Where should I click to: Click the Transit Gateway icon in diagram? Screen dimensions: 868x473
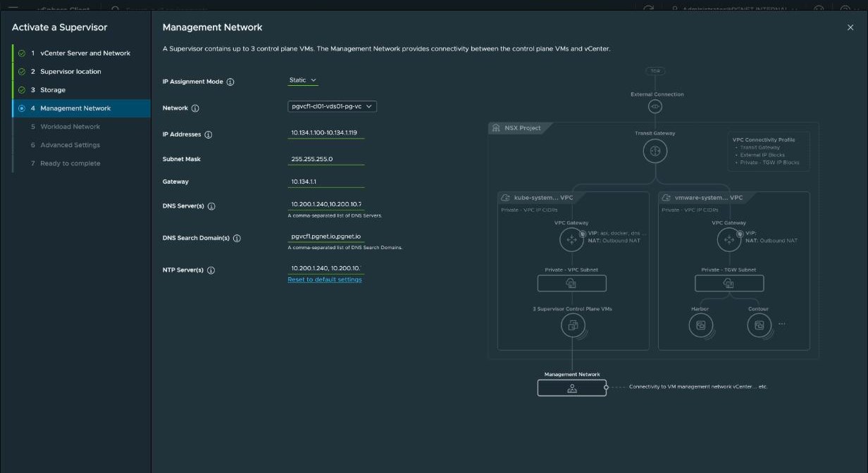click(655, 151)
